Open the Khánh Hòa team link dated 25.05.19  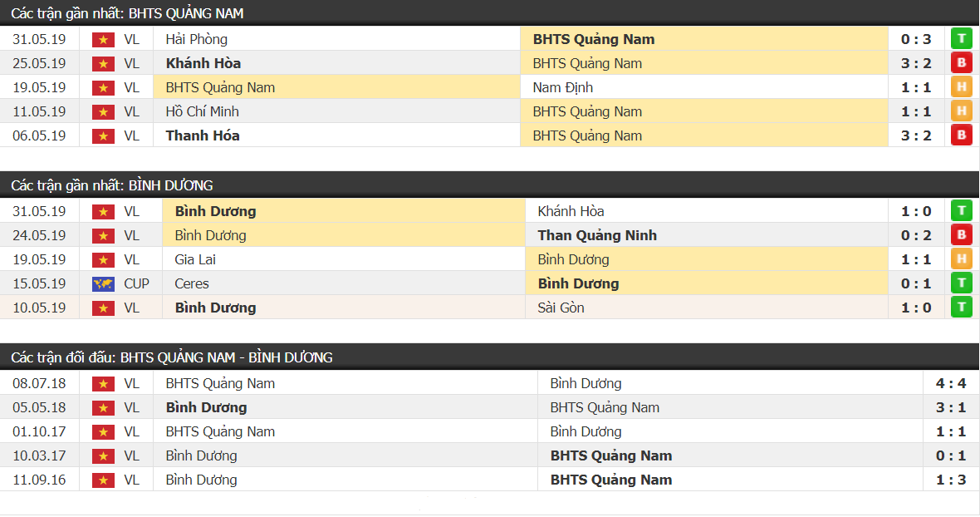click(x=203, y=63)
